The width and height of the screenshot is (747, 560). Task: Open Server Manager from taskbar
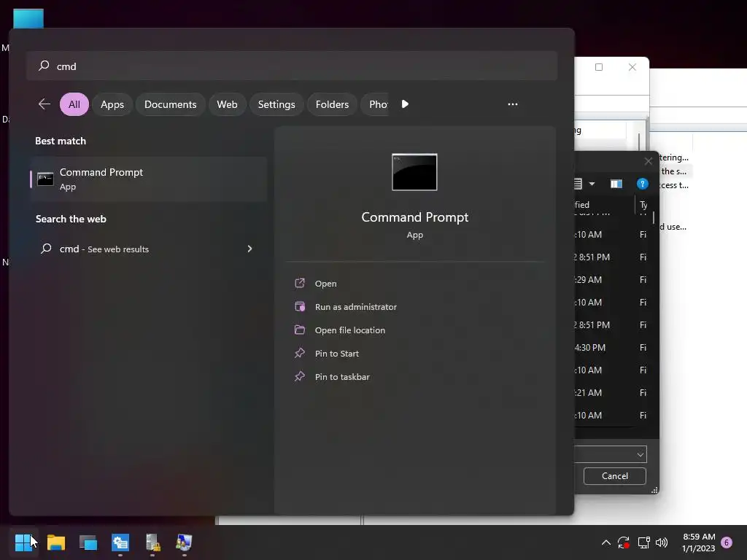120,542
